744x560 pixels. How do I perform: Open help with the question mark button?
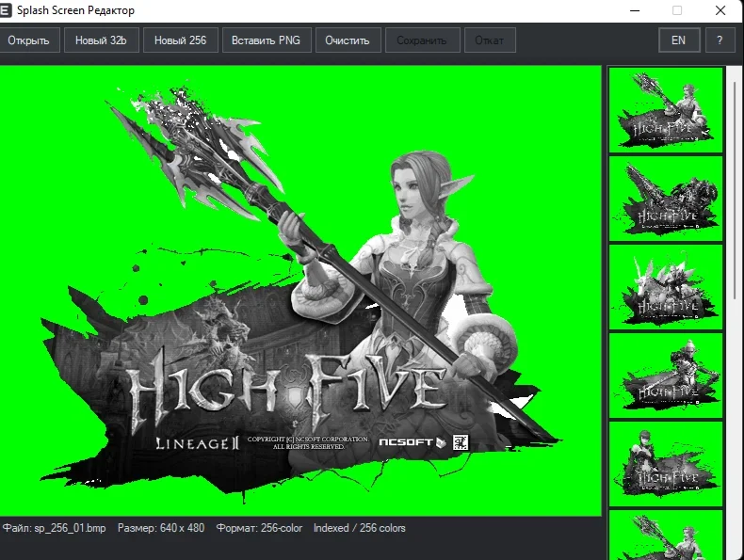pos(720,40)
